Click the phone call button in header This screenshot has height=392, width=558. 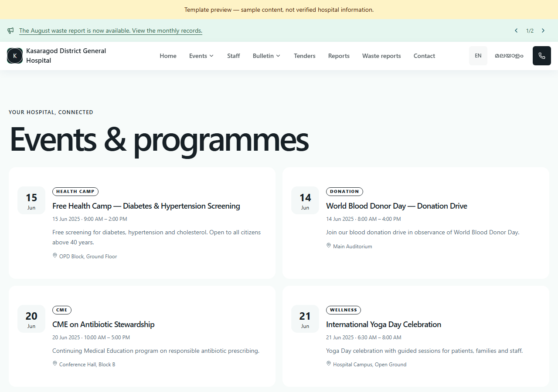(x=542, y=56)
